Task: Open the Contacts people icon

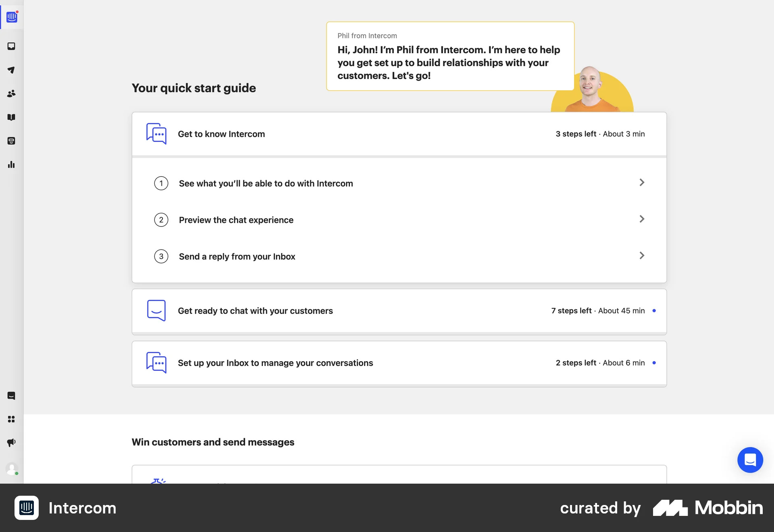Action: coord(11,94)
